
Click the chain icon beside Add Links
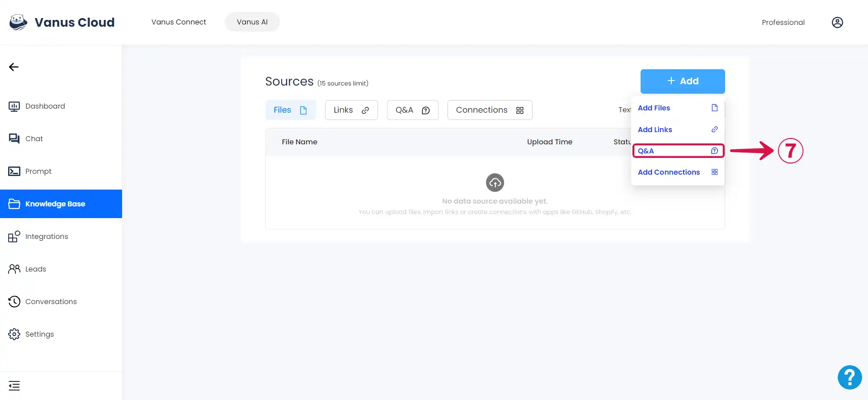[715, 129]
